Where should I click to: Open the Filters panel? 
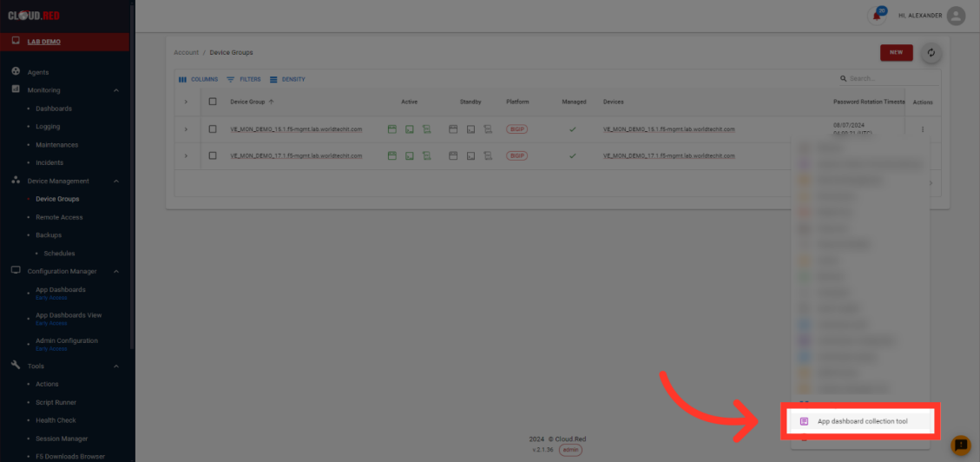244,79
